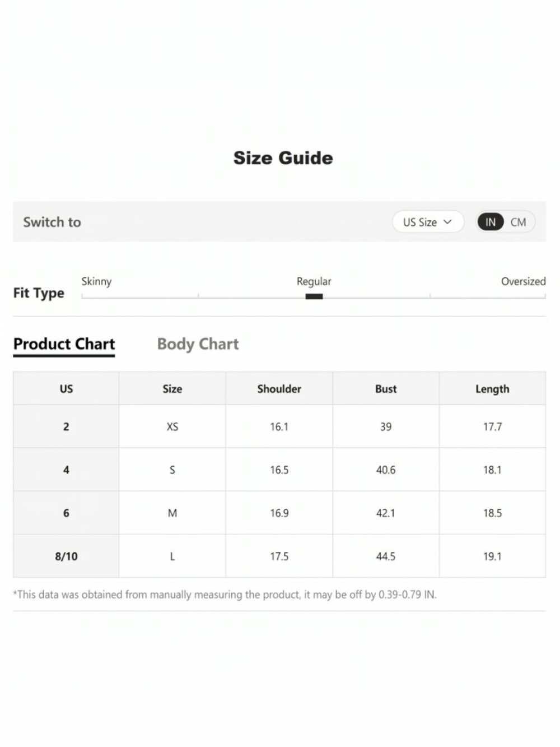Click the 44.5 bust value for L
Image resolution: width=560 pixels, height=747 pixels.
[x=386, y=556]
